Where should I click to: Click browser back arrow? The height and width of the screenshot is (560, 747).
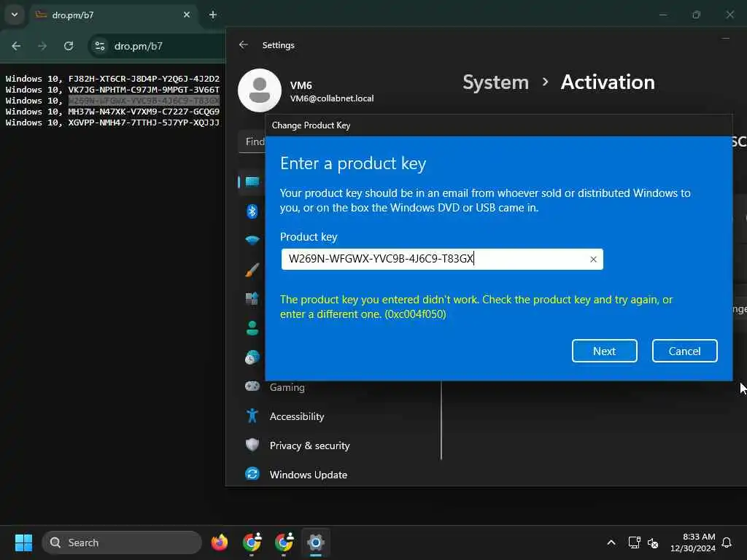point(16,46)
